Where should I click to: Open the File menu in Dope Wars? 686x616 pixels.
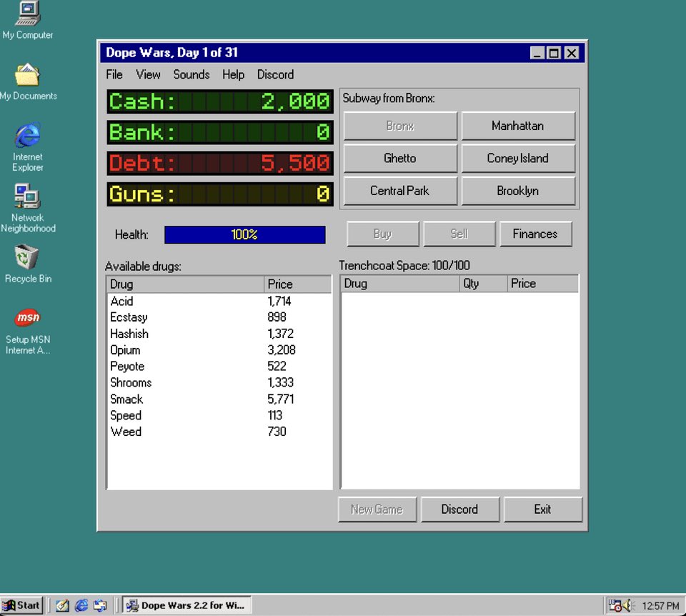[114, 74]
